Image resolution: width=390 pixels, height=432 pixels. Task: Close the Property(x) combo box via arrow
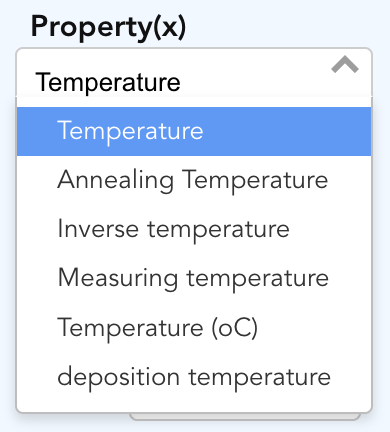[x=345, y=65]
